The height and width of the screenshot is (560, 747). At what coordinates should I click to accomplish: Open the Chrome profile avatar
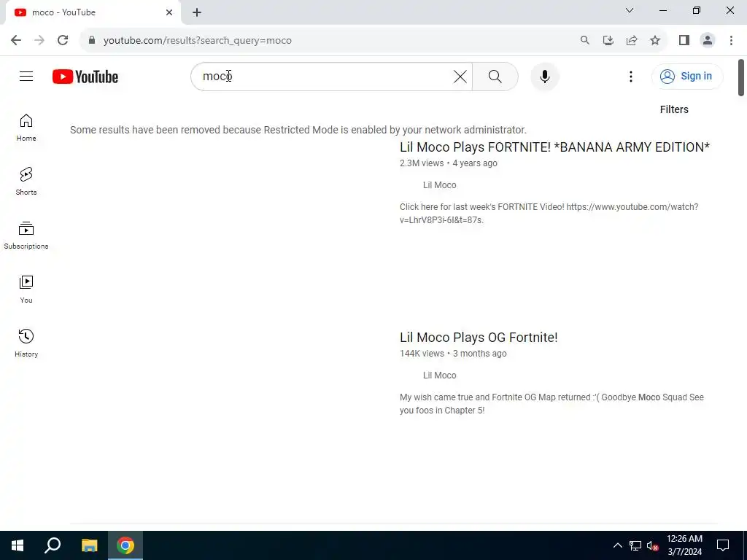[708, 40]
